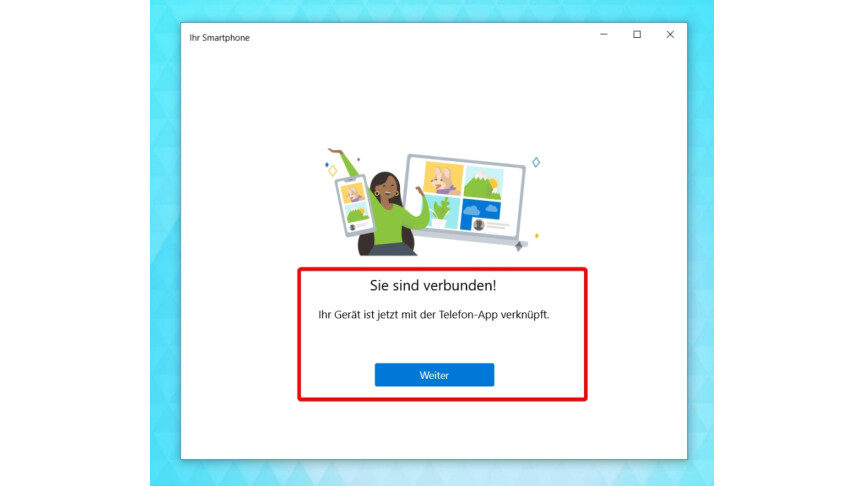Close the Ihr Smartphone window
The height and width of the screenshot is (486, 864).
click(x=670, y=34)
